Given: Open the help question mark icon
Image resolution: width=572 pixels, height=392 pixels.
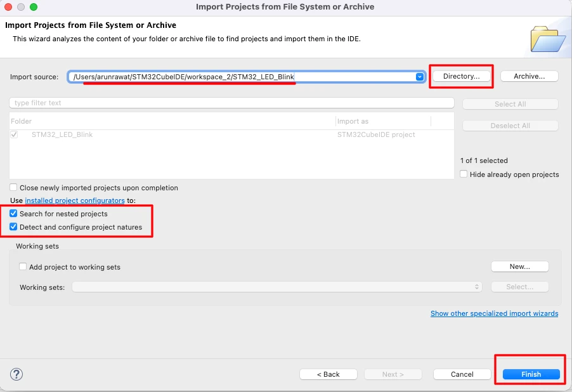Looking at the screenshot, I should tap(16, 374).
